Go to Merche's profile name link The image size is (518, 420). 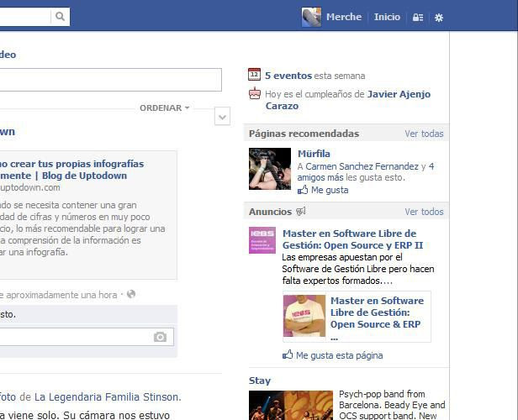coord(344,17)
